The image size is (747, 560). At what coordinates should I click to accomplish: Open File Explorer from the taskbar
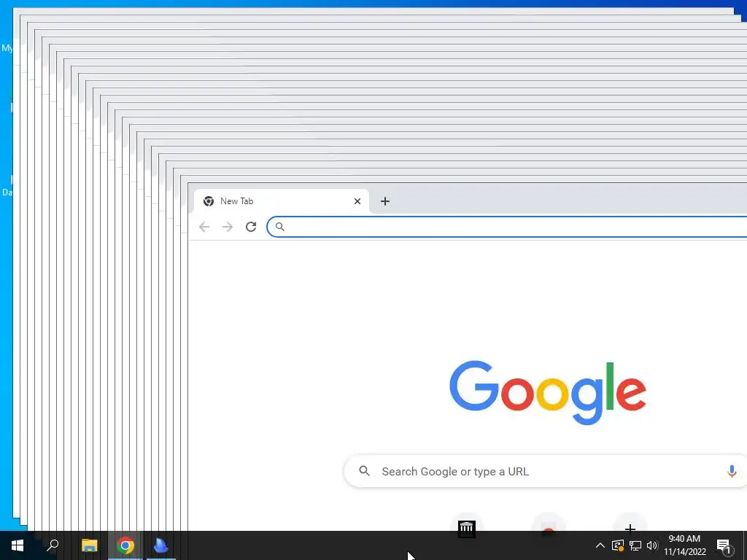[x=90, y=545]
